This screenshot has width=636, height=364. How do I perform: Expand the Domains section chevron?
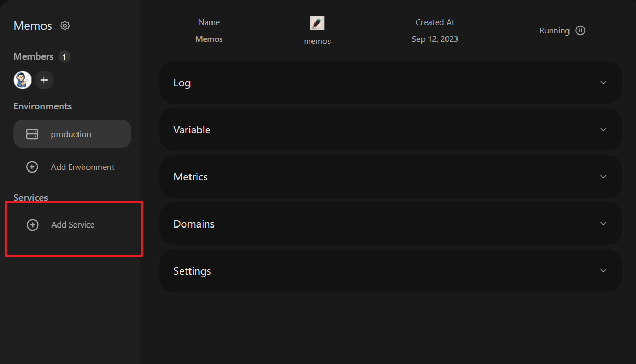pyautogui.click(x=604, y=223)
